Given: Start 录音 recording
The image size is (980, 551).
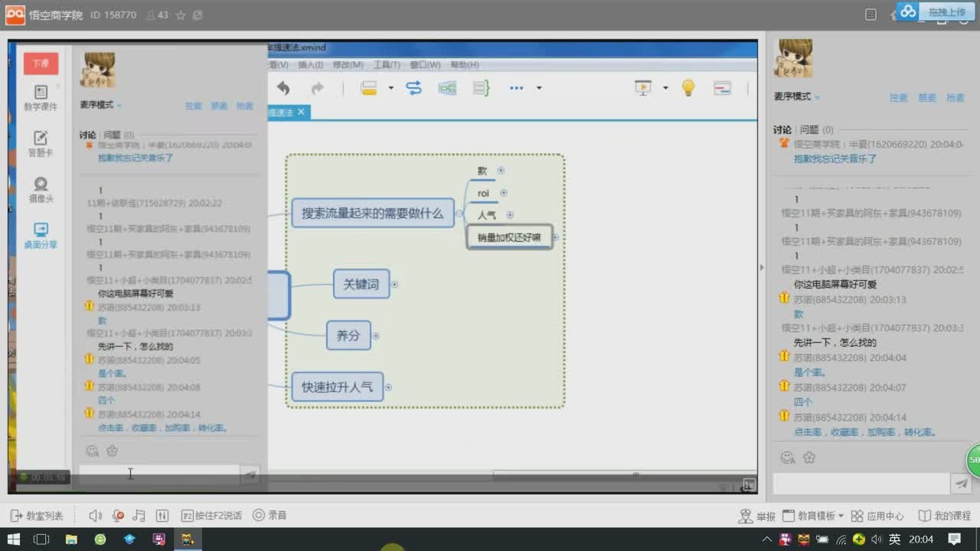Looking at the screenshot, I should (x=269, y=516).
